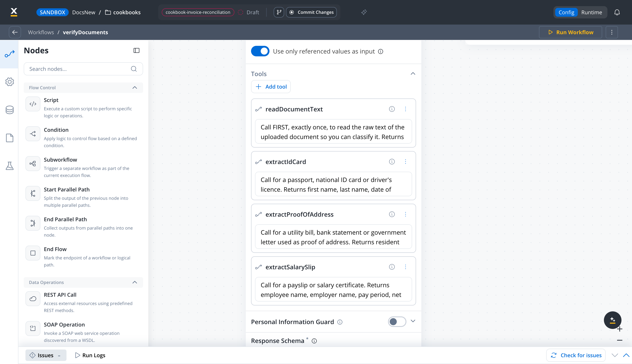Expand bottom panel with up chevron

coord(626,355)
